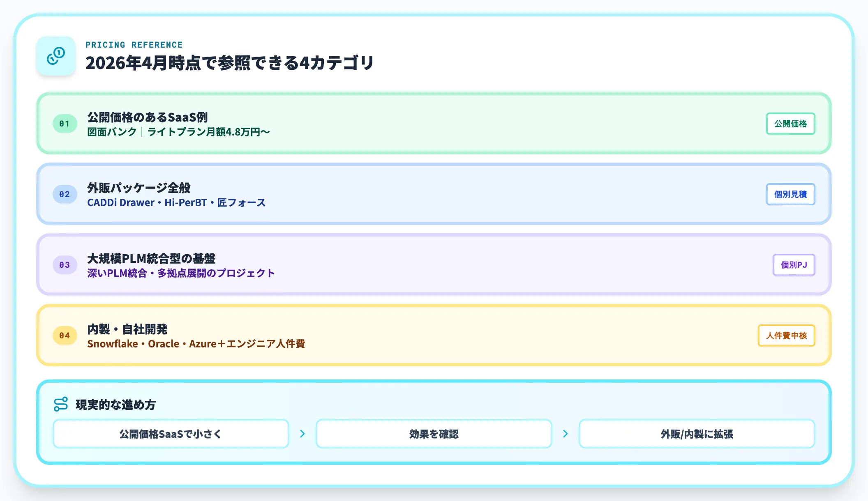
Task: Click the chevron after 公開価格SaaSで小さく
Action: (x=303, y=433)
